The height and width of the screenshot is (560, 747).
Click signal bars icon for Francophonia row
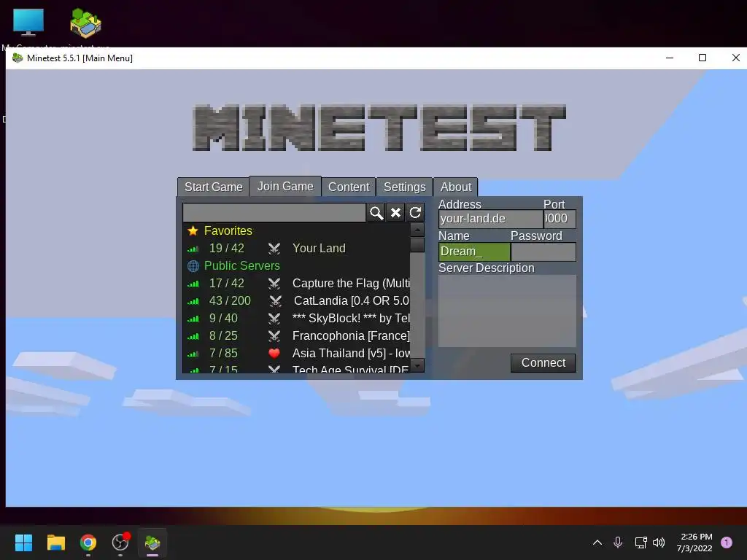[193, 336]
